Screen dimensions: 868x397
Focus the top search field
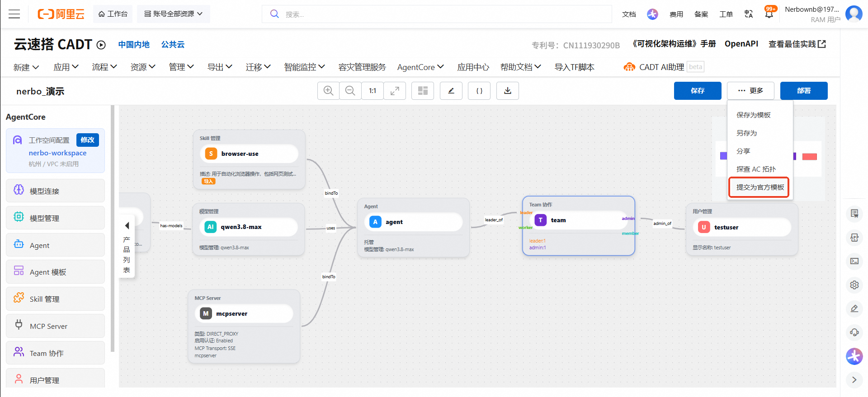(437, 14)
